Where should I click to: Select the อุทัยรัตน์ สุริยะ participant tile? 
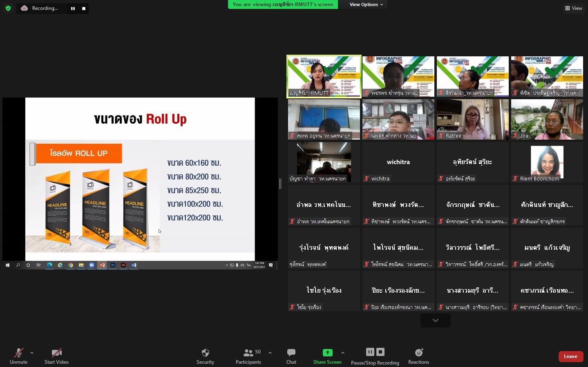pos(473,162)
